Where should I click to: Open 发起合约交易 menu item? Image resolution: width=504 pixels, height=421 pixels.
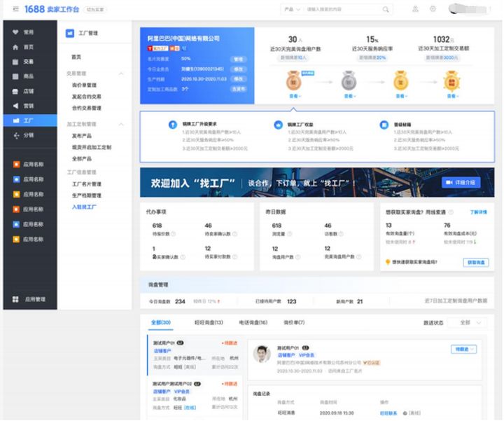click(87, 97)
